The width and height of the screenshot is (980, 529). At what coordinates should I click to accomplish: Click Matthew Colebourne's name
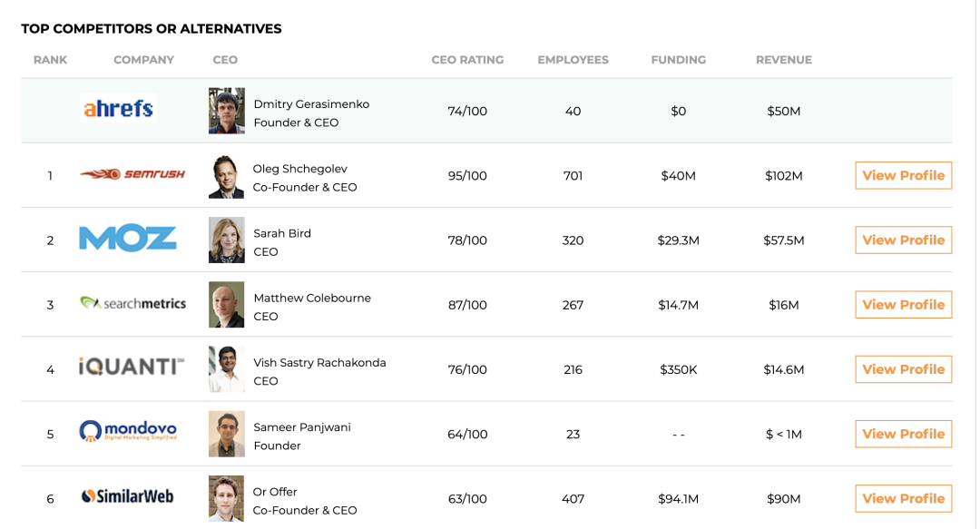coord(312,299)
